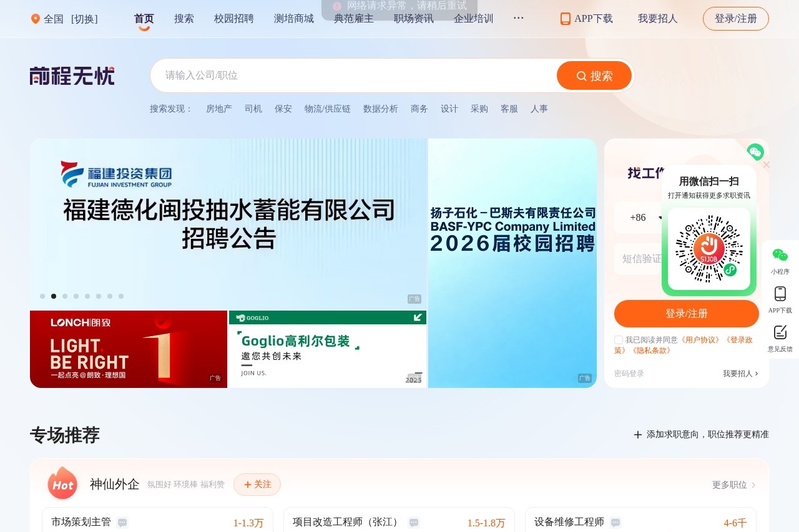
Task: Click the 神仙外企 section title
Action: click(x=115, y=484)
